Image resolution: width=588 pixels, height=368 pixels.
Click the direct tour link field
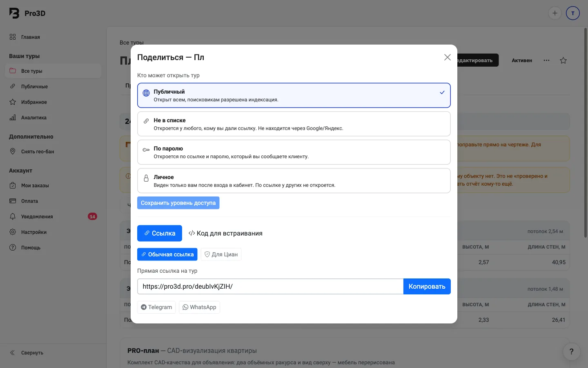click(270, 286)
